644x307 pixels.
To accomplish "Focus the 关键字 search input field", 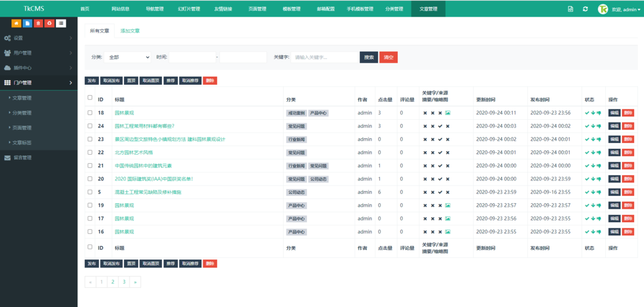I will pos(325,58).
